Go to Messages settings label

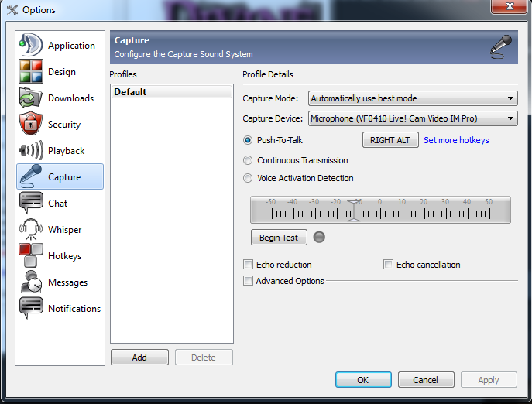pos(68,282)
